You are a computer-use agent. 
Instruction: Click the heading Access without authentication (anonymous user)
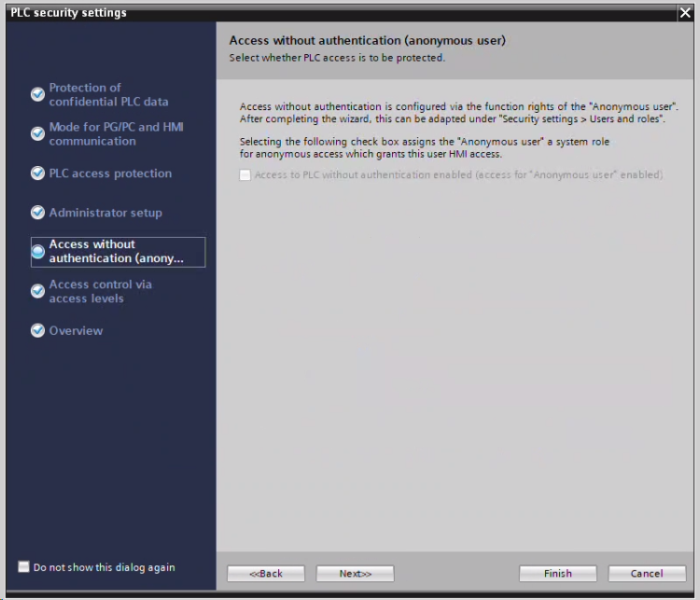(x=368, y=41)
